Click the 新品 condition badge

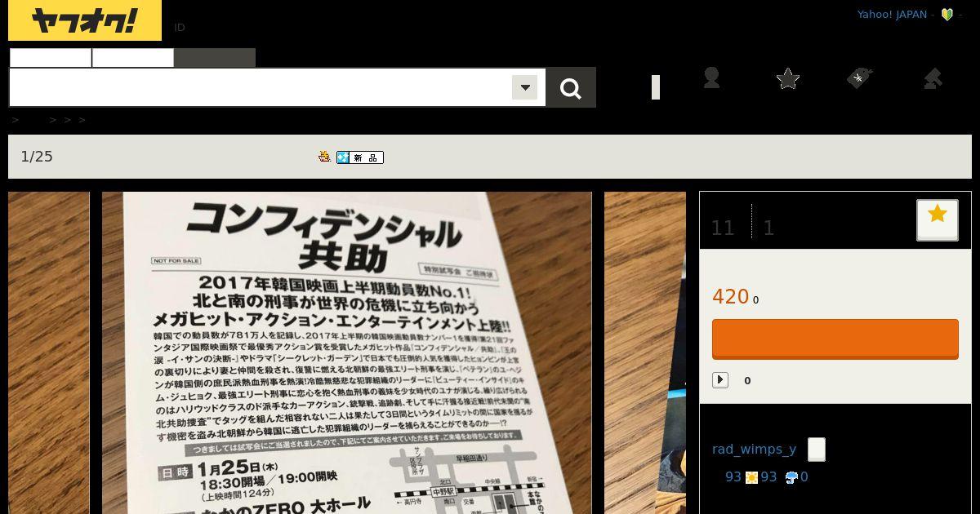click(x=360, y=157)
